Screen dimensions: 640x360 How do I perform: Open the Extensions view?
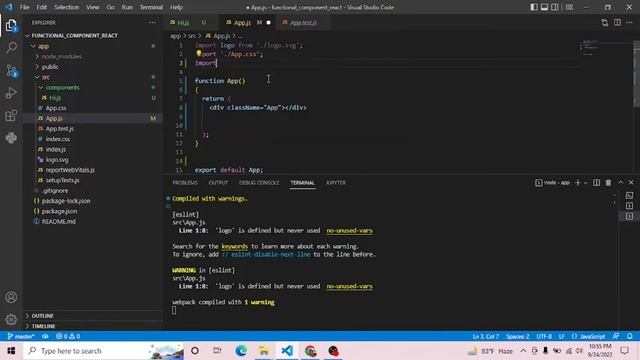point(11,116)
